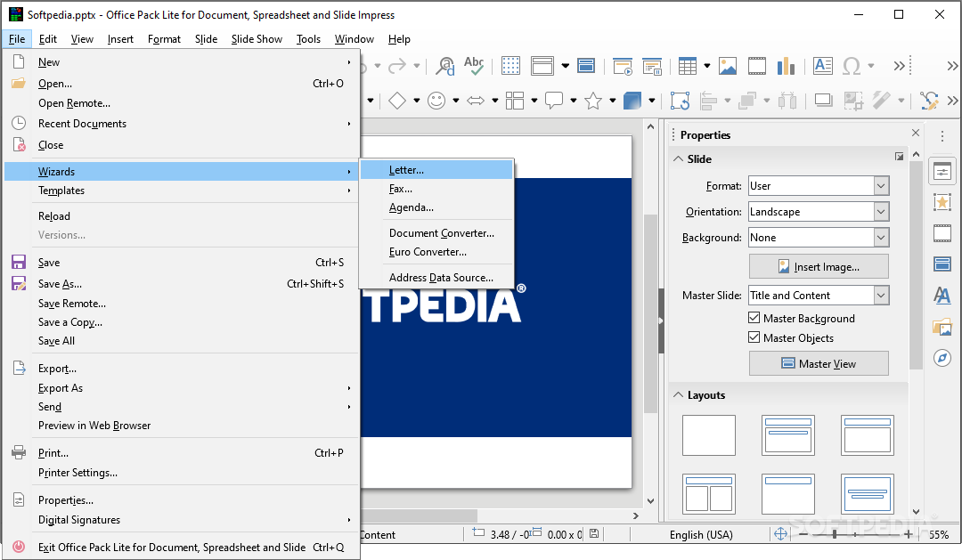
Task: Select Export from the File menu
Action: click(182, 369)
